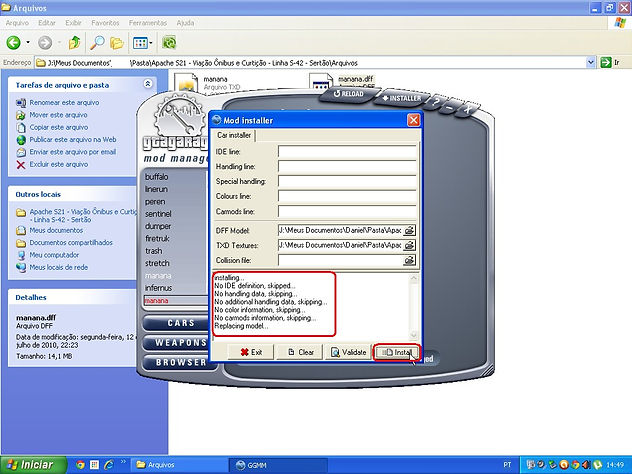Click the green sync icon in toolbar
The height and width of the screenshot is (474, 632).
(x=169, y=42)
